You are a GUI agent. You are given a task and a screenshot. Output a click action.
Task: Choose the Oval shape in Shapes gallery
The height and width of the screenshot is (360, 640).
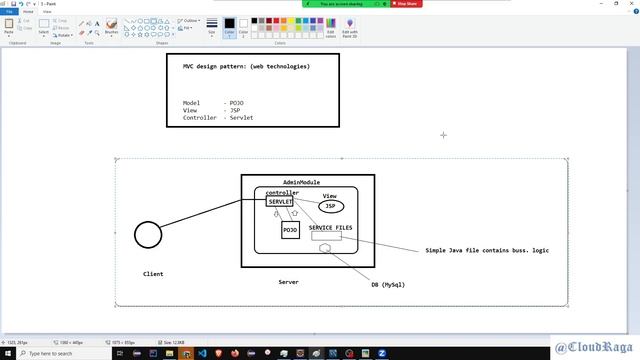click(x=140, y=21)
